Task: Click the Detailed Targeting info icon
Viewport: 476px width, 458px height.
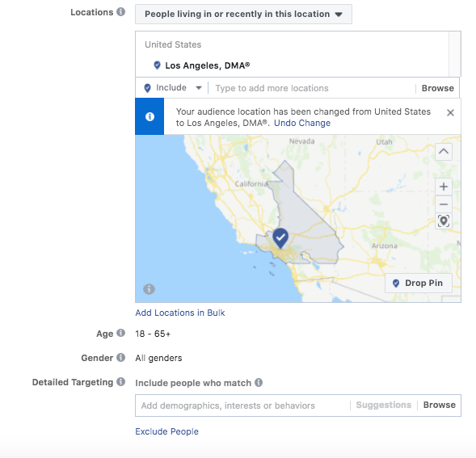Action: pyautogui.click(x=121, y=381)
